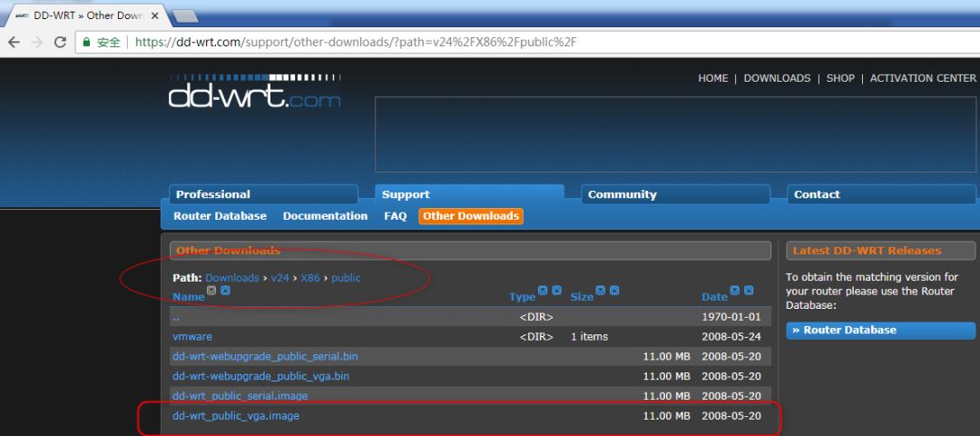
Task: Sort Size column ascending arrow
Action: point(614,291)
